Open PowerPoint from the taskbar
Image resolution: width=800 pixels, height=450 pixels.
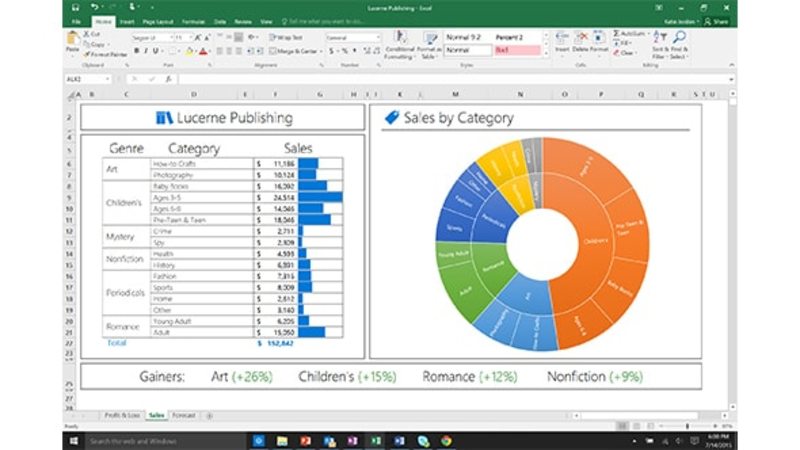pyautogui.click(x=306, y=441)
